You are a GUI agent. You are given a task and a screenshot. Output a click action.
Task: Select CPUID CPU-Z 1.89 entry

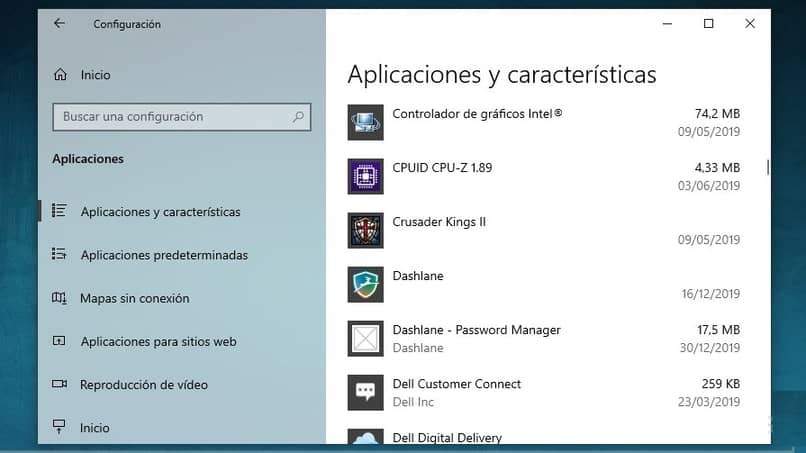point(544,176)
